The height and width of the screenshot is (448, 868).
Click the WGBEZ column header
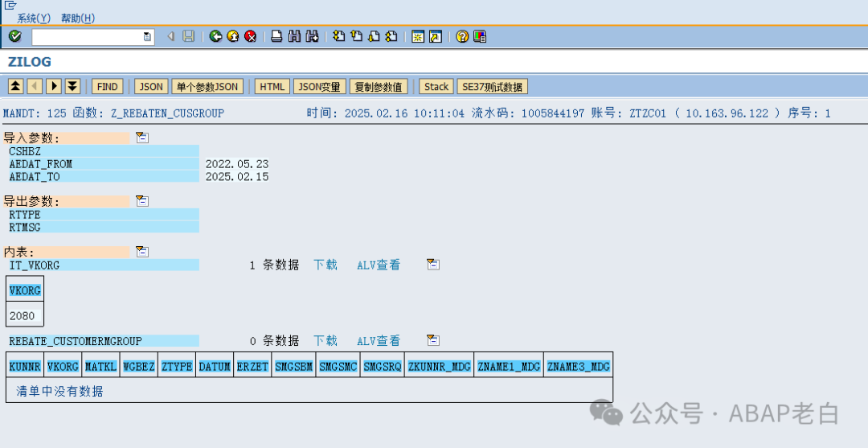(139, 366)
